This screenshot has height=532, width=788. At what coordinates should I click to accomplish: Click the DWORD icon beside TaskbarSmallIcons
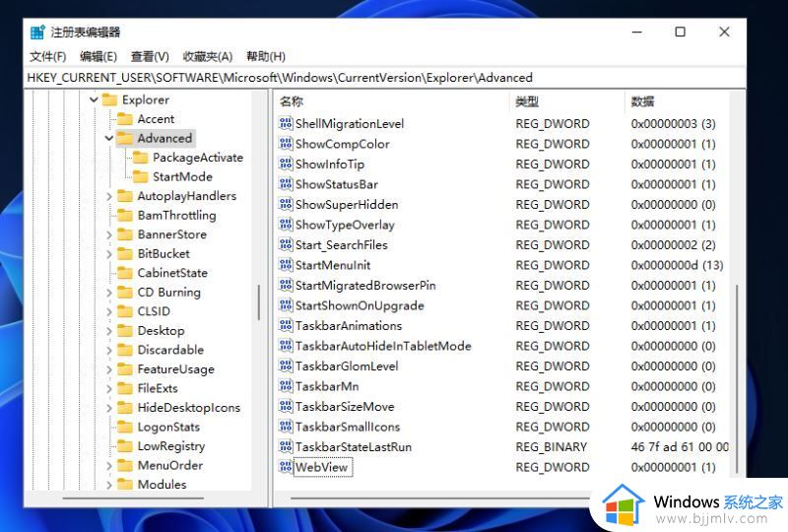(286, 427)
